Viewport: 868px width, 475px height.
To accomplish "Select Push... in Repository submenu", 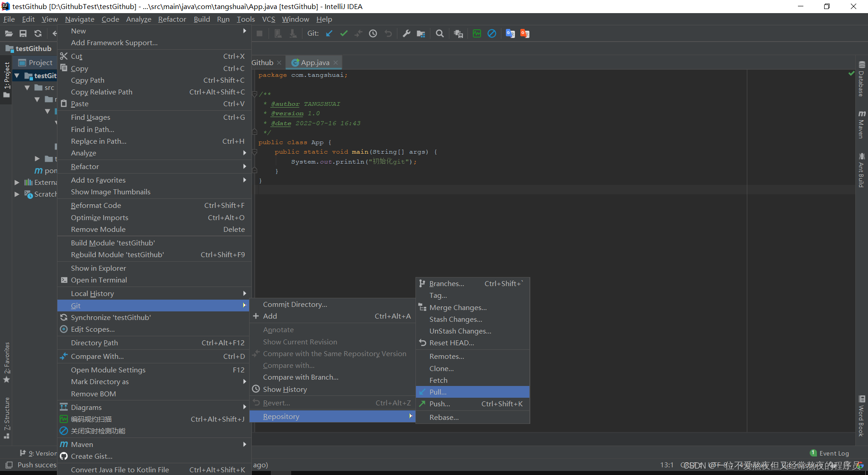I will pos(472,404).
